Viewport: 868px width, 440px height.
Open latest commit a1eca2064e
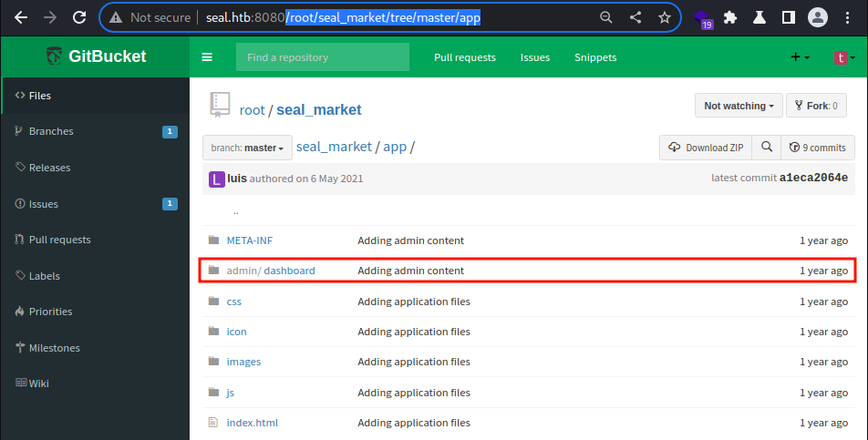[813, 178]
